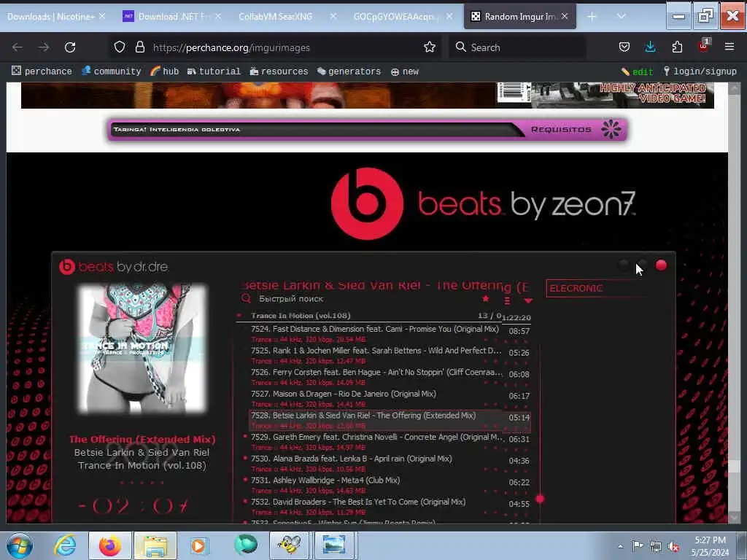The height and width of the screenshot is (560, 747).
Task: Click the beats by zeon7 Imgur image
Action: pyautogui.click(x=367, y=338)
